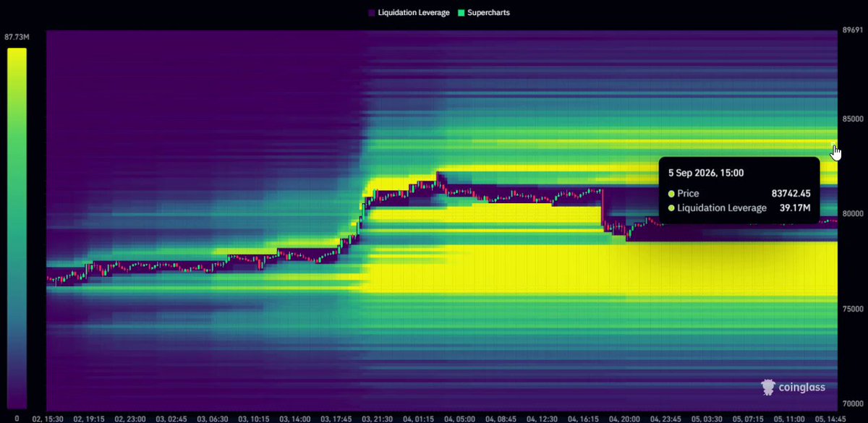Click the "02, 23:00" time axis label
This screenshot has height=423, width=868.
click(131, 418)
